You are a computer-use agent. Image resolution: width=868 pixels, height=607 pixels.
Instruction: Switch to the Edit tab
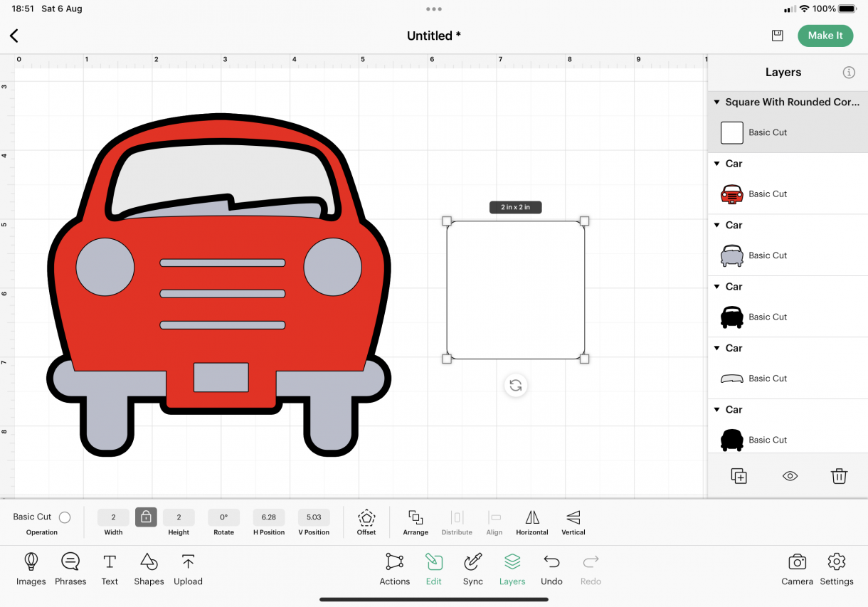434,569
